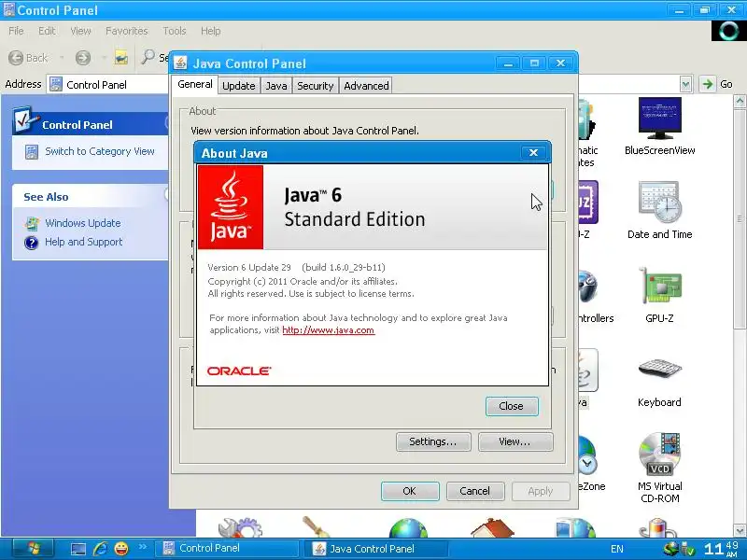
Task: Switch to the Update tab
Action: point(239,86)
